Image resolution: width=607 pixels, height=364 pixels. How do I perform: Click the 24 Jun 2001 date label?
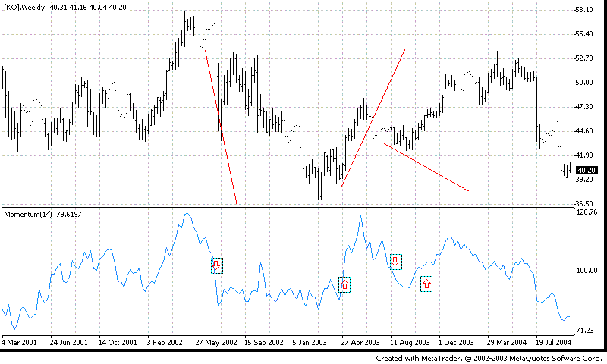(x=68, y=342)
